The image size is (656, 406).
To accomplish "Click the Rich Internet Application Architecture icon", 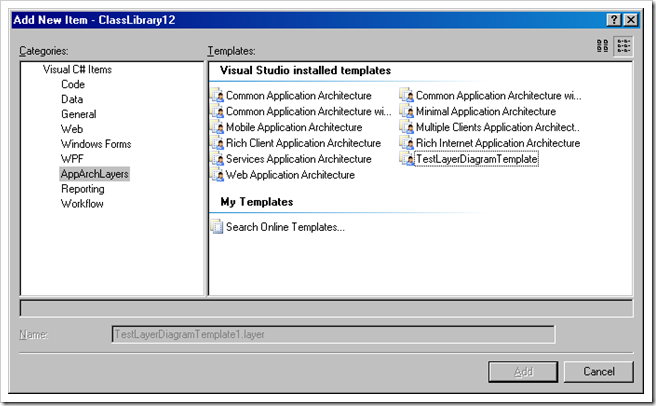I will click(407, 143).
